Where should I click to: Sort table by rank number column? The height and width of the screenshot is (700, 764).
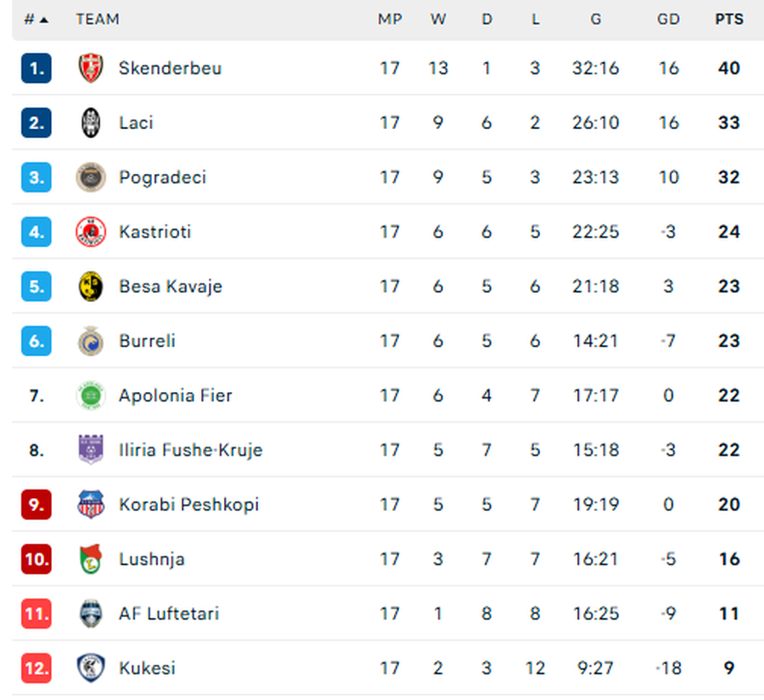36,19
